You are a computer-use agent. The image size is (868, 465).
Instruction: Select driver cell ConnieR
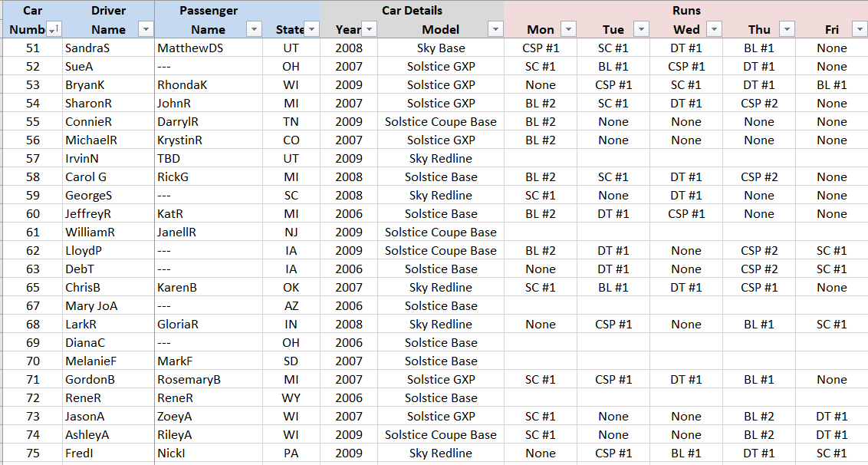(109, 122)
